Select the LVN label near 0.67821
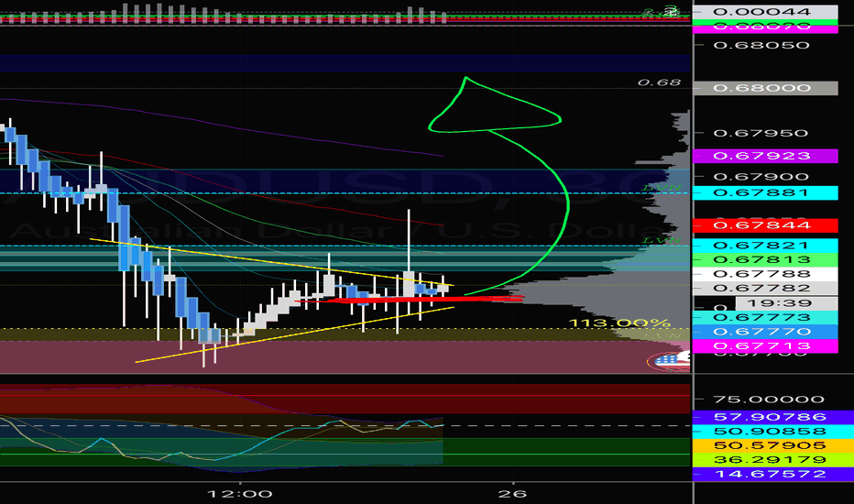The image size is (854, 504). (662, 240)
